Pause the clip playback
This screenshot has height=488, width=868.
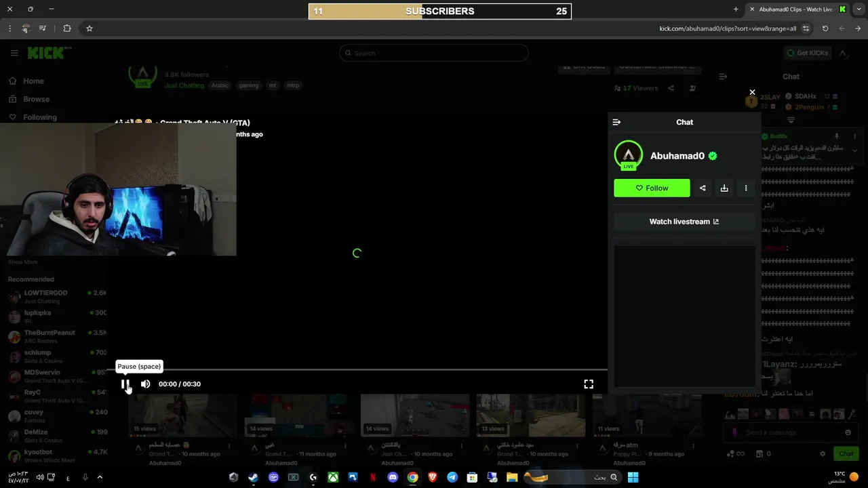coord(125,384)
